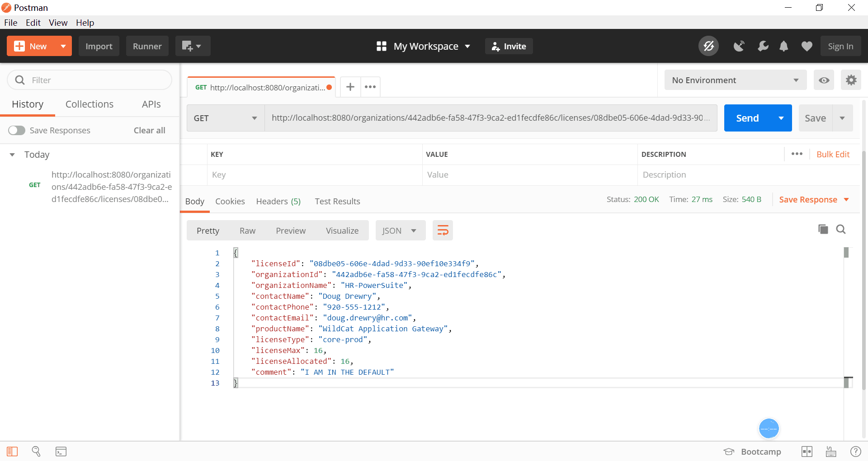Copy response body to clipboard
Image resolution: width=868 pixels, height=461 pixels.
(823, 229)
